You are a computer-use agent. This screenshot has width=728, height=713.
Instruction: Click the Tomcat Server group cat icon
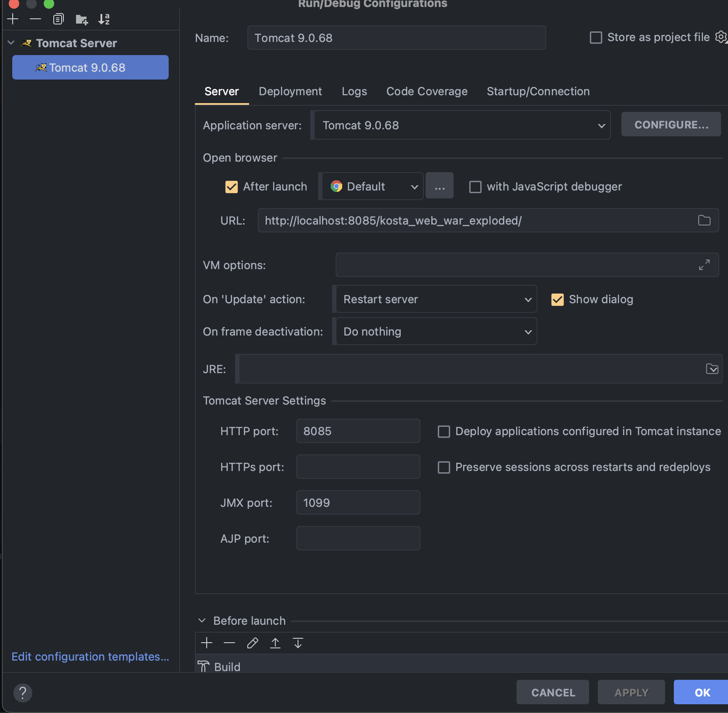pos(27,43)
